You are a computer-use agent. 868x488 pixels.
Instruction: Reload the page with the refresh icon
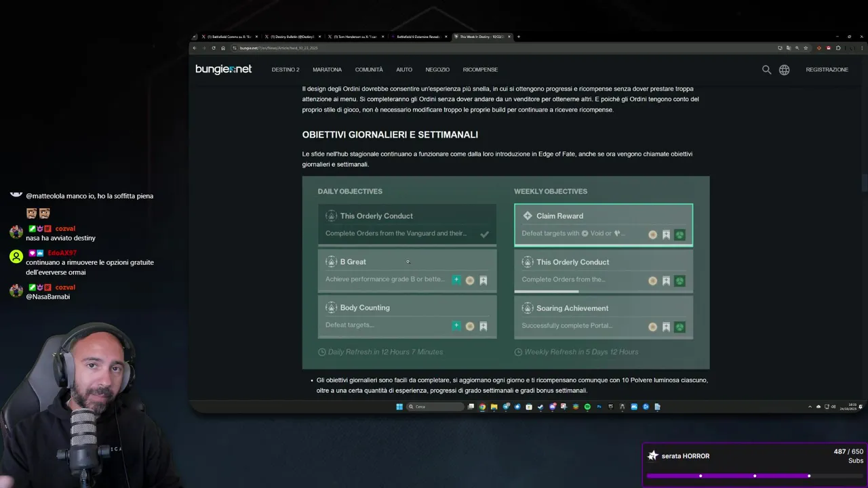click(214, 48)
